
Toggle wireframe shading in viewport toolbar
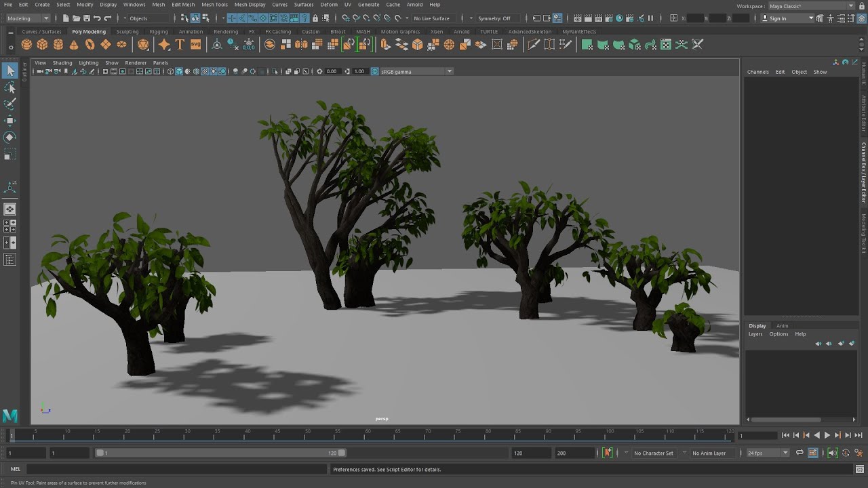point(171,71)
